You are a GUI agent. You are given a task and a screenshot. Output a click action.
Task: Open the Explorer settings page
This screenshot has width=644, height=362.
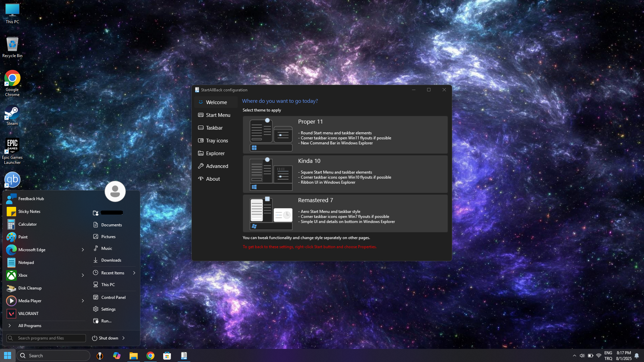pos(216,153)
